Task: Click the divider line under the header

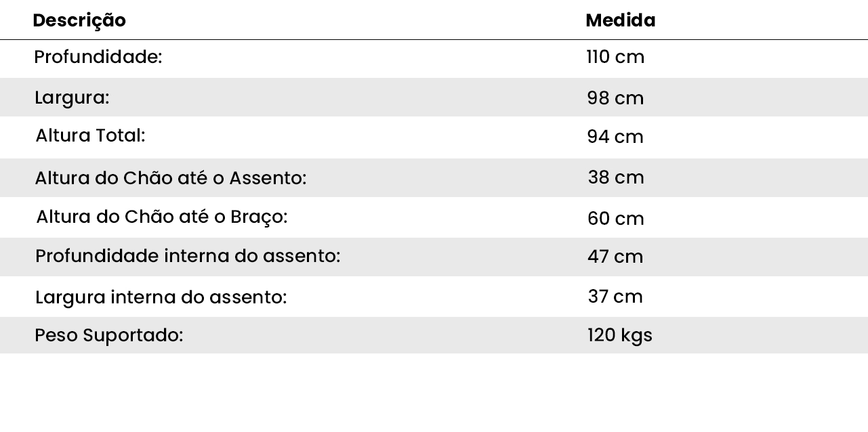Action: 434,40
